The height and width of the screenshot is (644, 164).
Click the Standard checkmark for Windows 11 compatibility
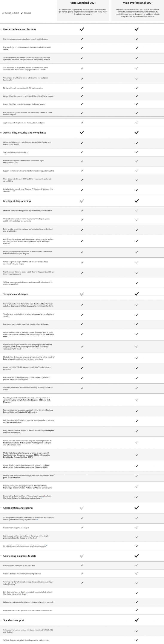(82, 152)
